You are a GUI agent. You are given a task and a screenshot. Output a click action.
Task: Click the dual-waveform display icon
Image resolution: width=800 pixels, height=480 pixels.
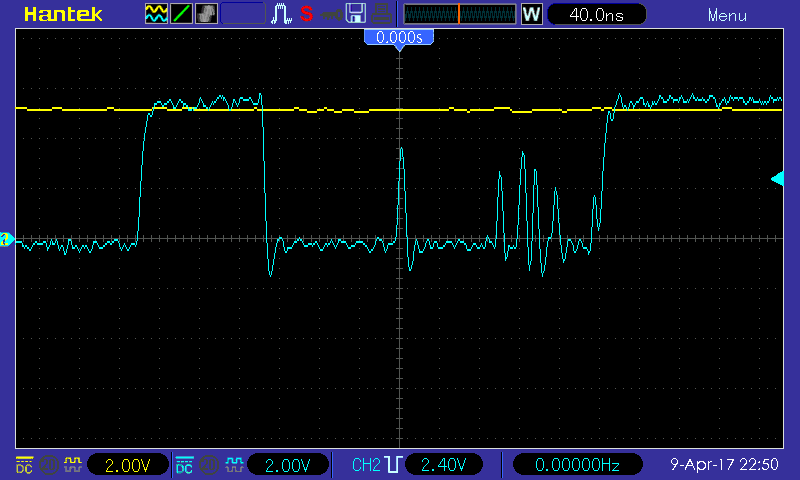point(157,14)
